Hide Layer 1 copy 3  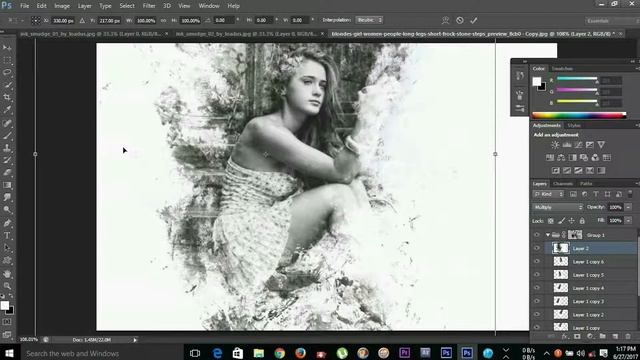[537, 301]
